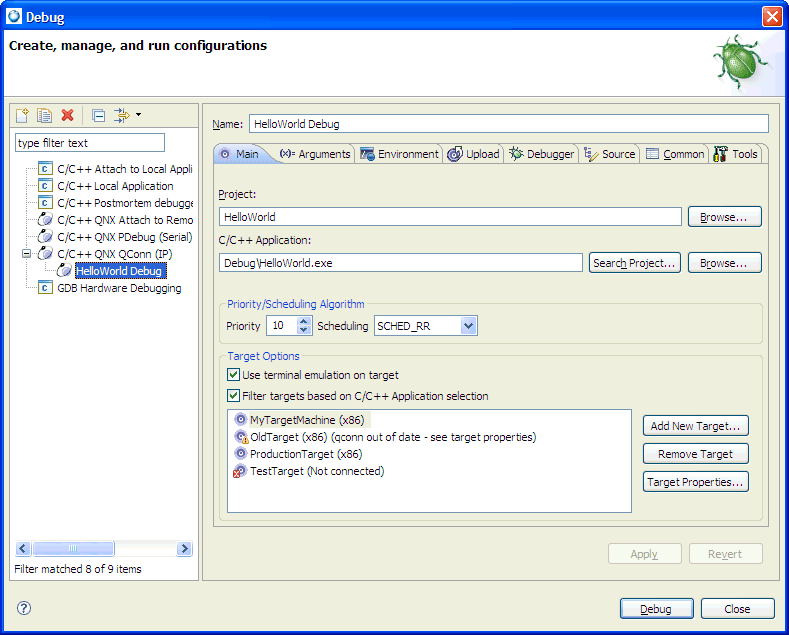Image resolution: width=789 pixels, height=635 pixels.
Task: Click the Add New Target button
Action: [x=695, y=426]
